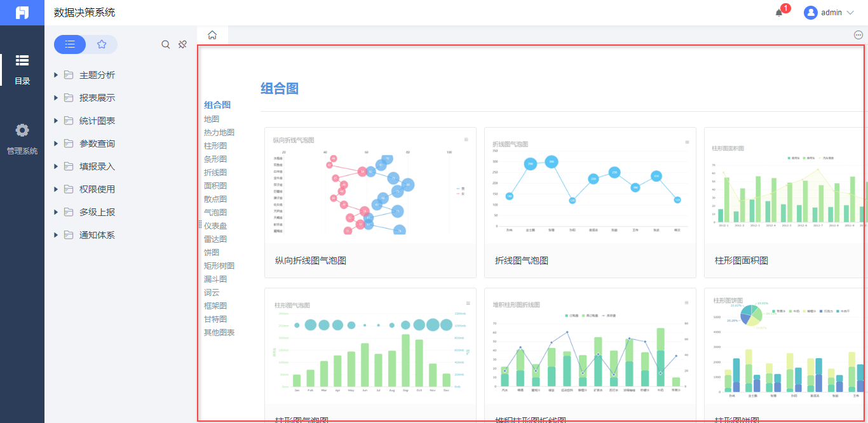Open menu icon on 纵向折线图气泡图 chart
This screenshot has height=423, width=868.
(x=466, y=140)
